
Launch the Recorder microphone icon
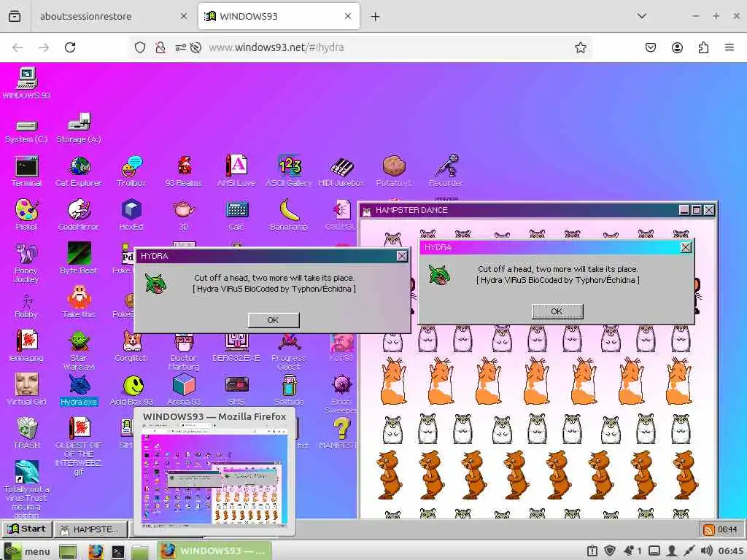(446, 171)
